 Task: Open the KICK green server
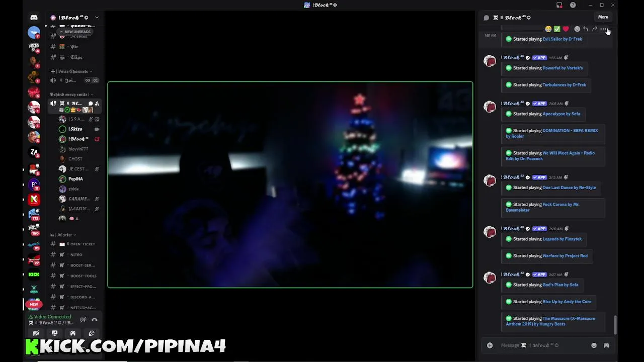34,275
